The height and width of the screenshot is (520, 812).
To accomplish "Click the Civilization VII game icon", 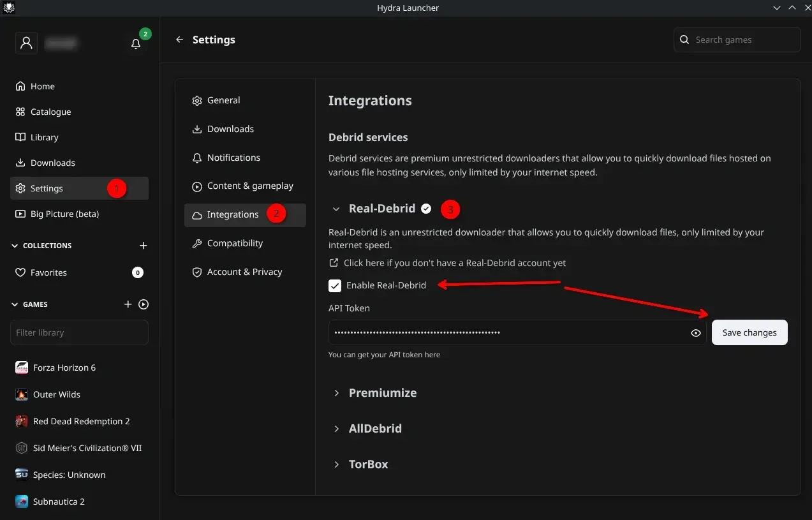I will tap(22, 448).
